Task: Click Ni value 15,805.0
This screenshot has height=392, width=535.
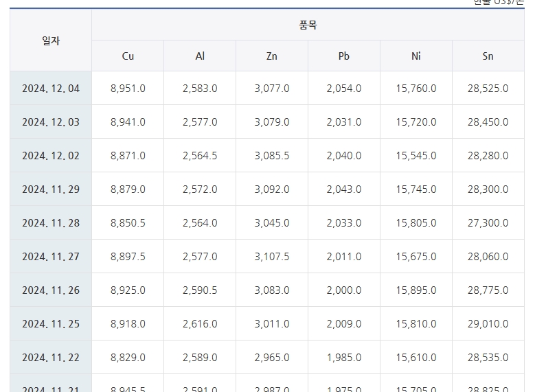Action: (416, 223)
